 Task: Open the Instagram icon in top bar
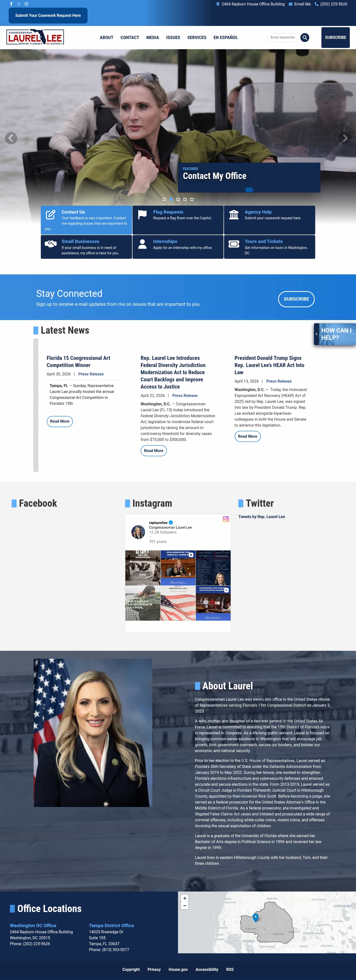(26, 4)
